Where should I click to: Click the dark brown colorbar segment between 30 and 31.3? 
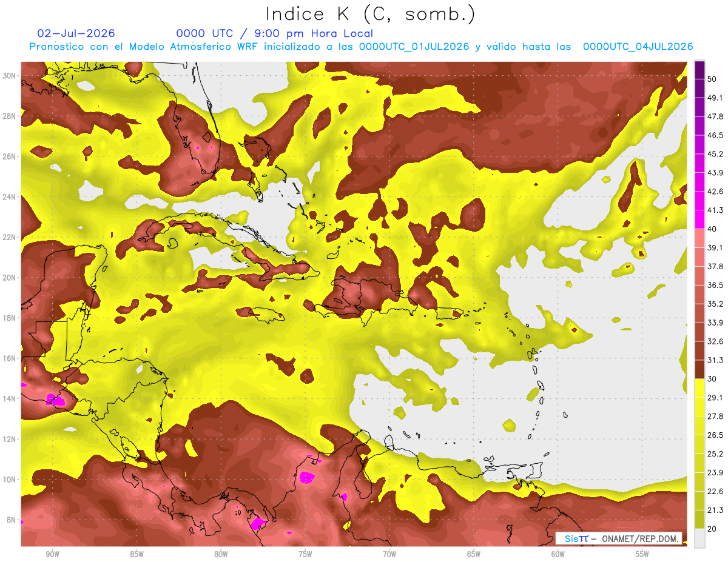pyautogui.click(x=699, y=369)
